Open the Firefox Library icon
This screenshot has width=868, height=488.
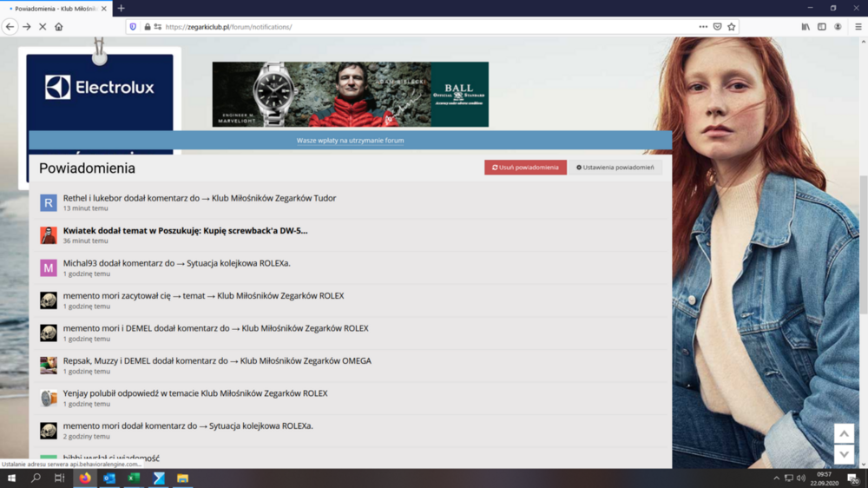click(806, 27)
